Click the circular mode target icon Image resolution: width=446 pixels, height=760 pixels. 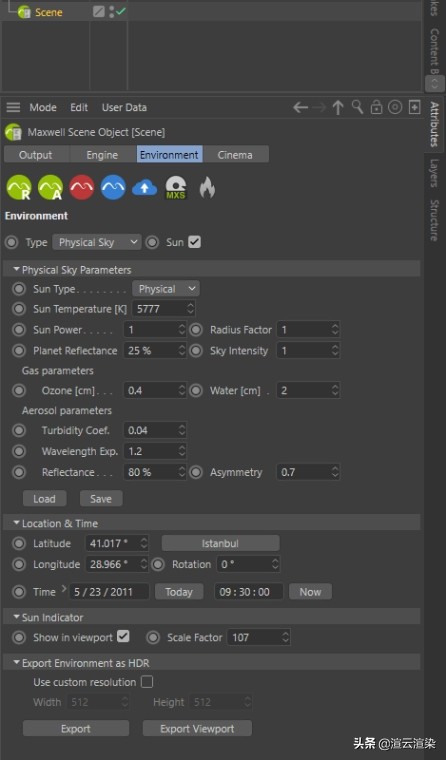point(395,107)
